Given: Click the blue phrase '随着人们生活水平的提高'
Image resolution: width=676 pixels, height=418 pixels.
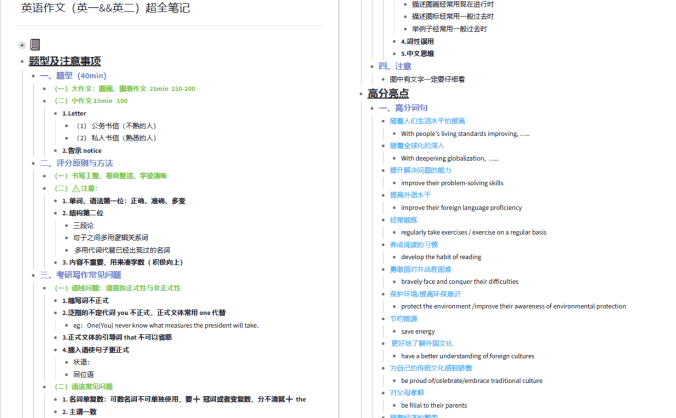Looking at the screenshot, I should pos(427,121).
